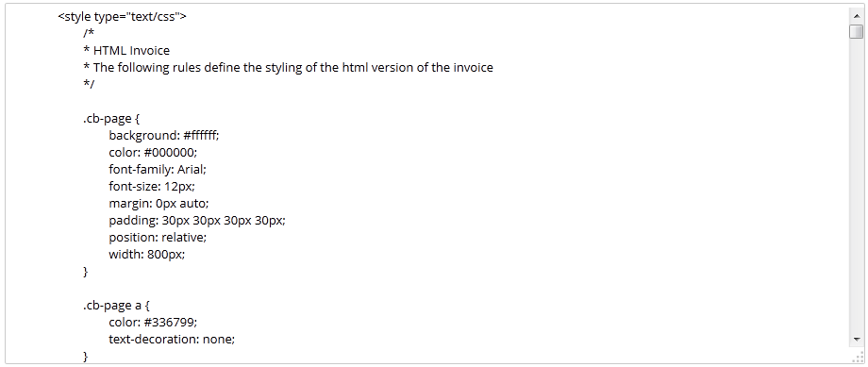Place cursor on the HTML Invoice comment line
The image size is (868, 367).
click(126, 51)
